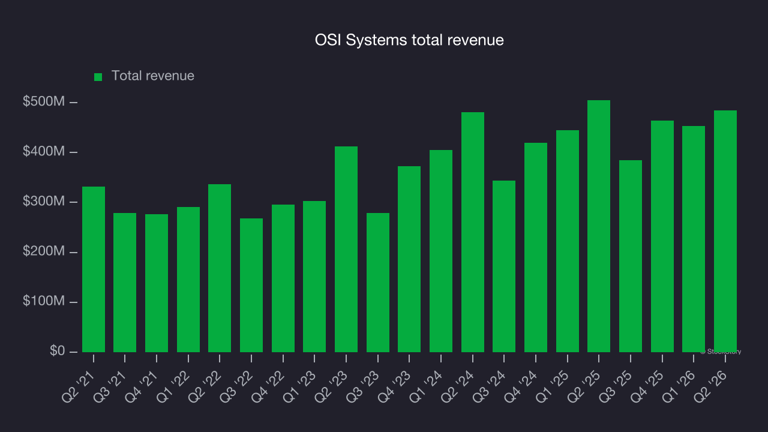The width and height of the screenshot is (768, 432).
Task: Click the Q4 '25 x-axis label
Action: coord(647,387)
